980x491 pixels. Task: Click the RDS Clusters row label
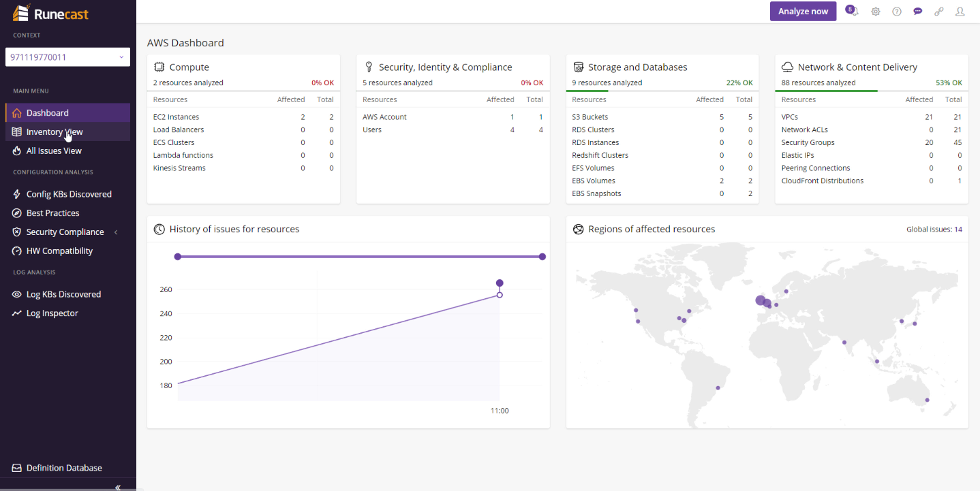[x=594, y=129]
